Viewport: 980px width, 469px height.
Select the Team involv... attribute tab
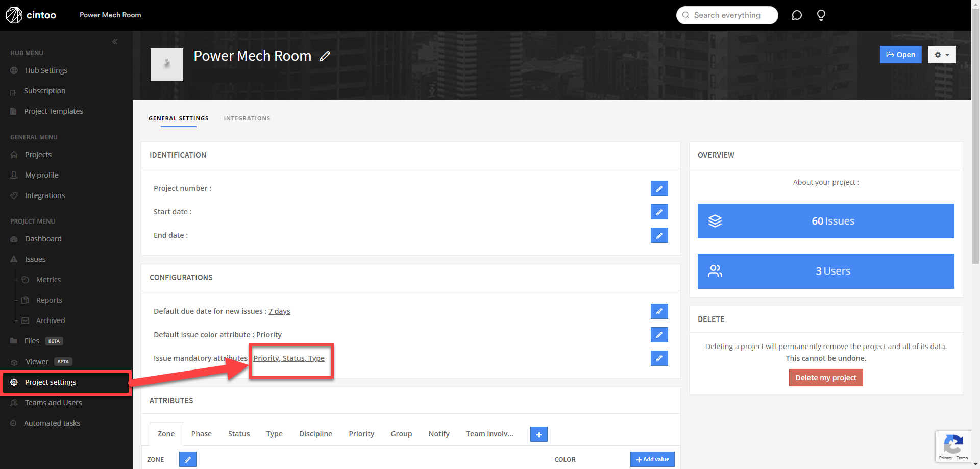click(x=489, y=434)
